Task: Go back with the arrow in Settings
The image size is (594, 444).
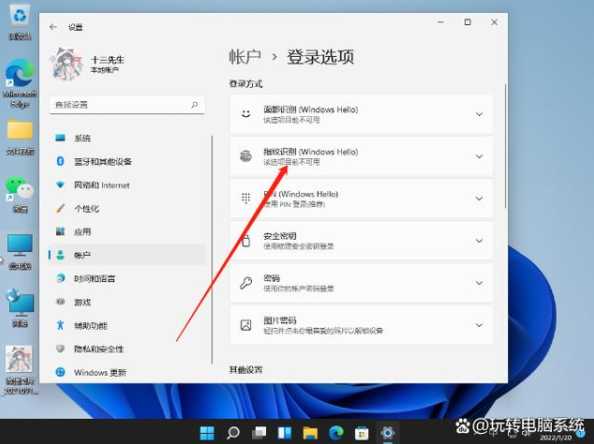Action: pos(53,27)
